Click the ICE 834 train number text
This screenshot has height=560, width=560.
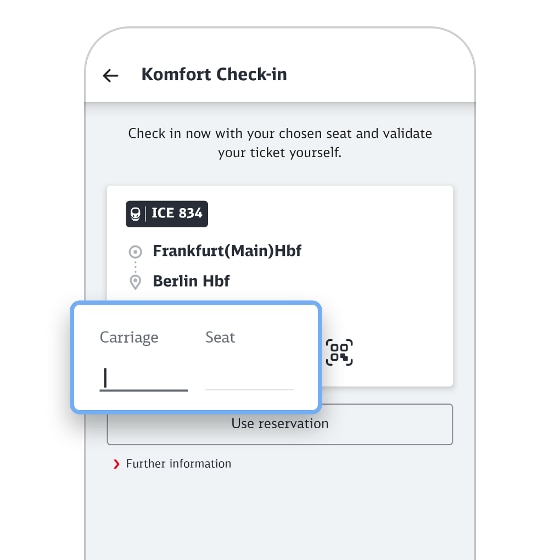(x=177, y=213)
